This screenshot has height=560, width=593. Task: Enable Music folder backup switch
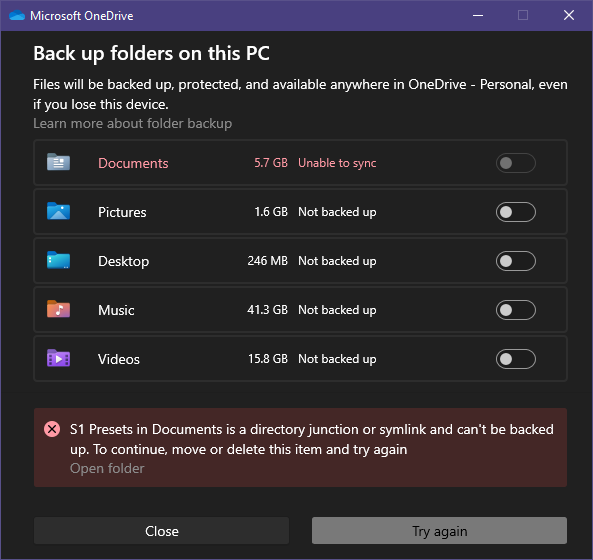pos(515,310)
